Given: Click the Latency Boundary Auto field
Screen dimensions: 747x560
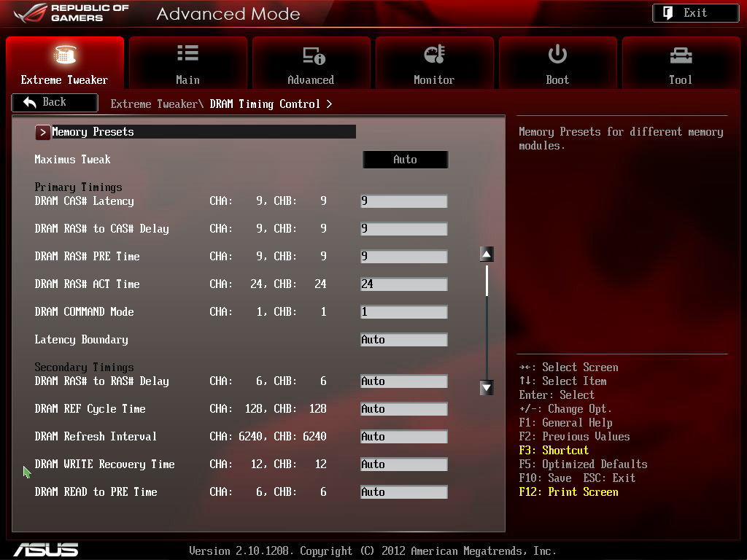Looking at the screenshot, I should point(404,340).
